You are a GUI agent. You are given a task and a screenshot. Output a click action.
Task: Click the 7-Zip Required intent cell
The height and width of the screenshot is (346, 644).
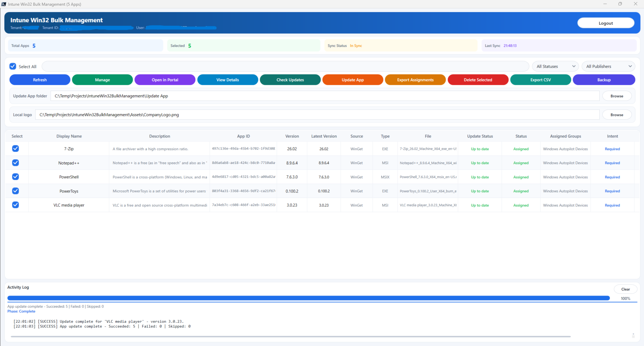612,149
